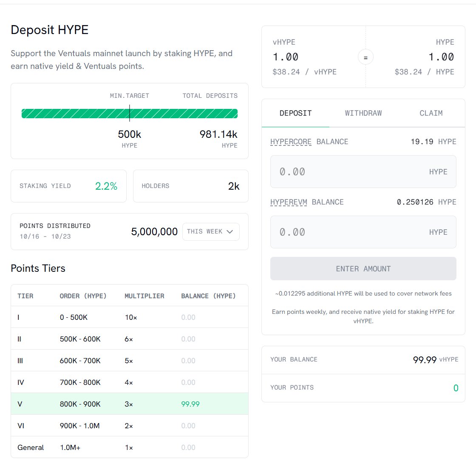This screenshot has width=476, height=464.
Task: Select the Tier I 0 - 500K row
Action: (129, 317)
